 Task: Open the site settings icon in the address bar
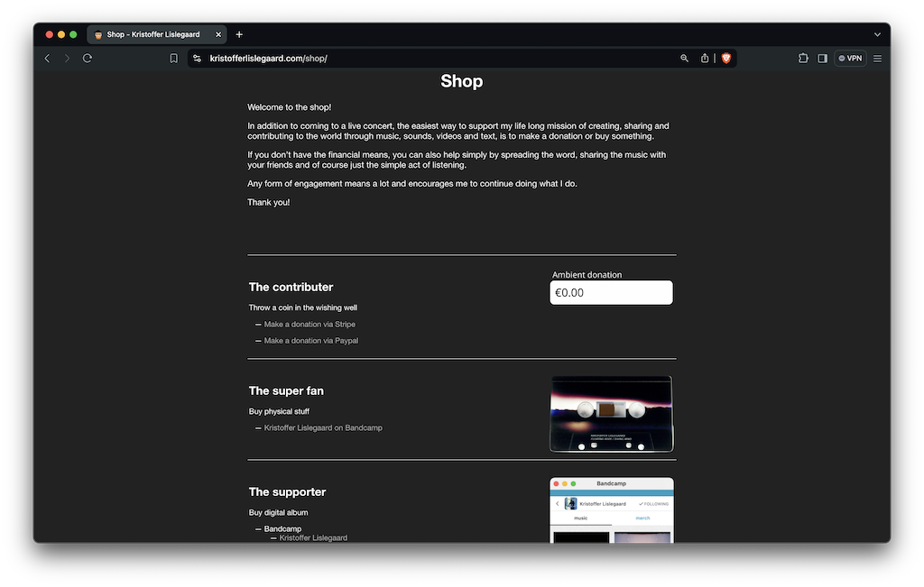(x=198, y=59)
